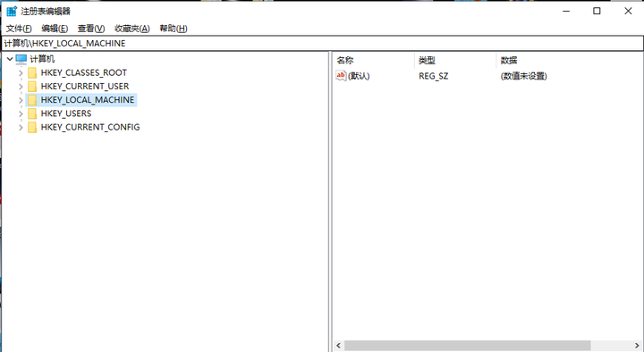Close the registry editor window
This screenshot has width=644, height=352.
point(628,11)
